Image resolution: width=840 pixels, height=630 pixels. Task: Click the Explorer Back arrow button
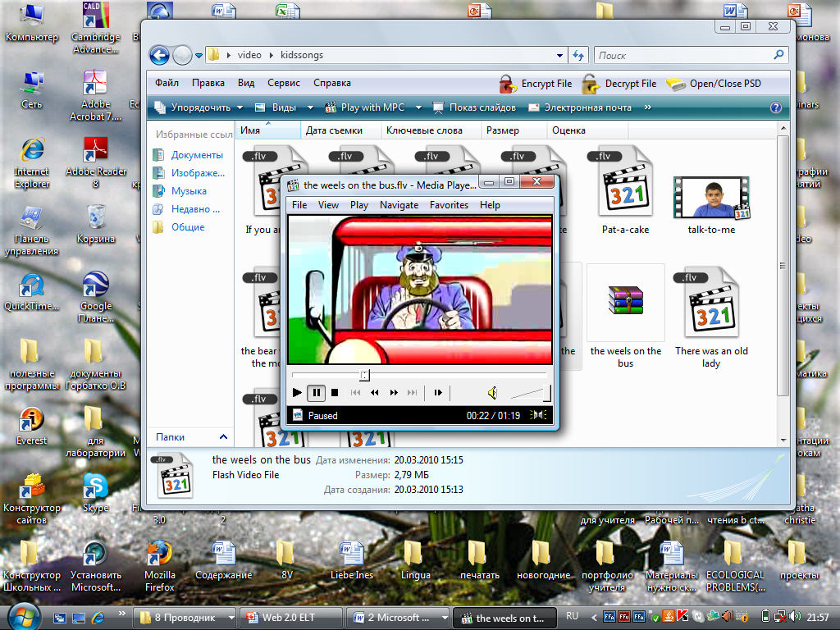click(160, 55)
